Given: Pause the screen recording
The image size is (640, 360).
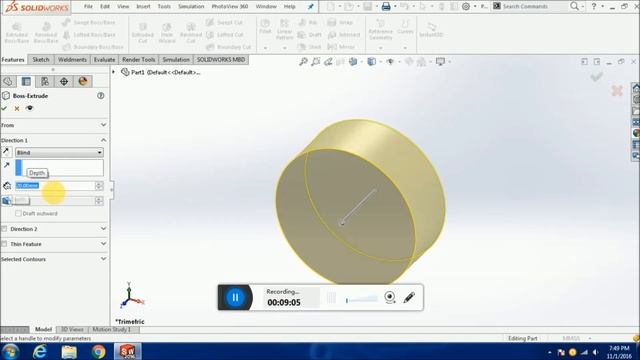Looking at the screenshot, I should tap(235, 297).
